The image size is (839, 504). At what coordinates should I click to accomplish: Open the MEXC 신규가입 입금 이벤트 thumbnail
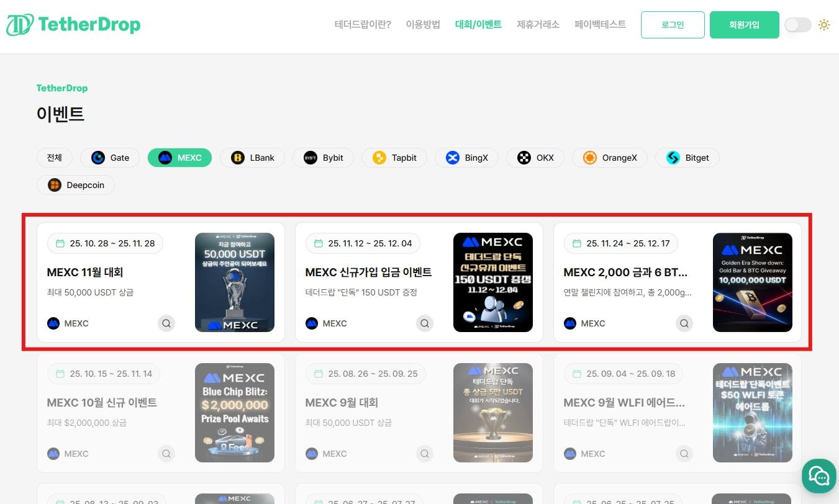492,282
